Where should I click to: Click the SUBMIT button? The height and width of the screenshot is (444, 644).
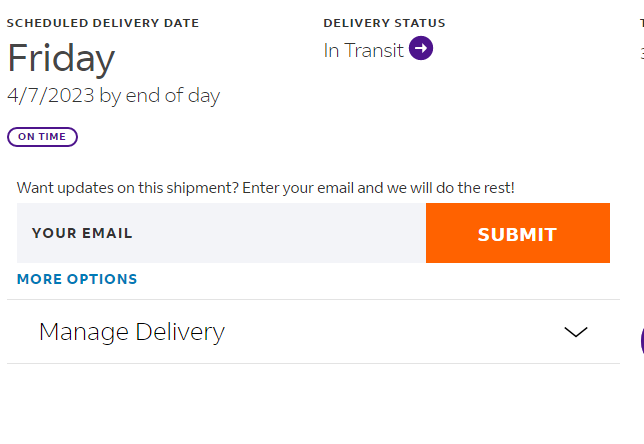tap(518, 233)
